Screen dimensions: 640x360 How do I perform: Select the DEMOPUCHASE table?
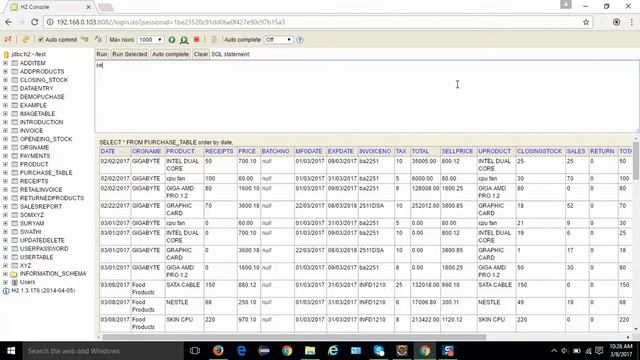click(42, 97)
